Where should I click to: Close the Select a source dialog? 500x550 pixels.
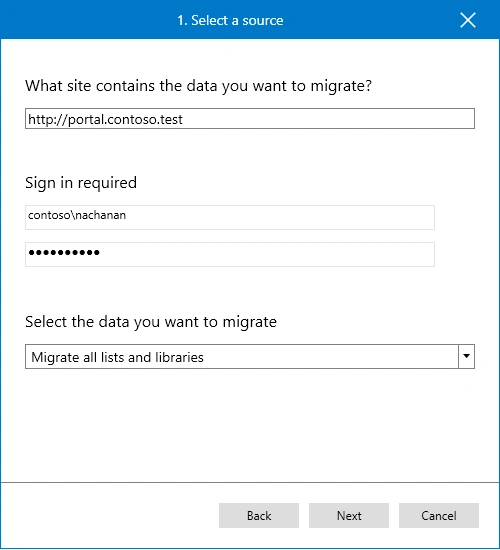coord(468,20)
